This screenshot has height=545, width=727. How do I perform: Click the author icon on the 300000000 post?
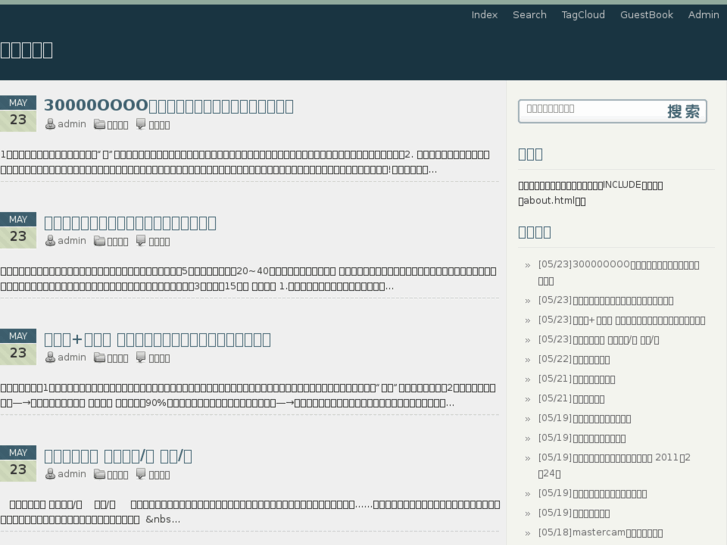50,124
